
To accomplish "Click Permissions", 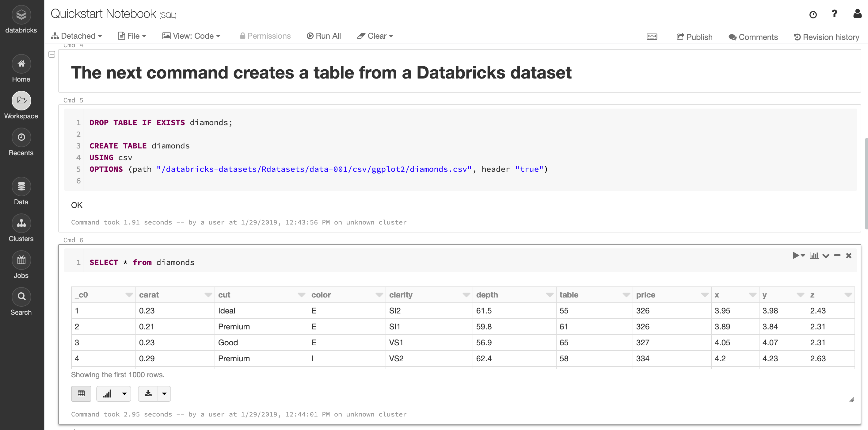I will 265,36.
